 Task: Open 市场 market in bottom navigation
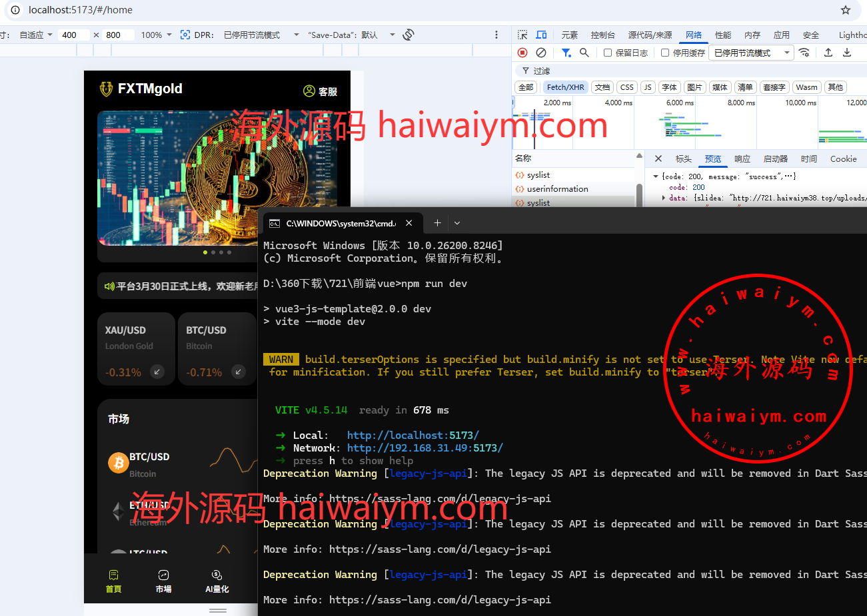(x=163, y=581)
